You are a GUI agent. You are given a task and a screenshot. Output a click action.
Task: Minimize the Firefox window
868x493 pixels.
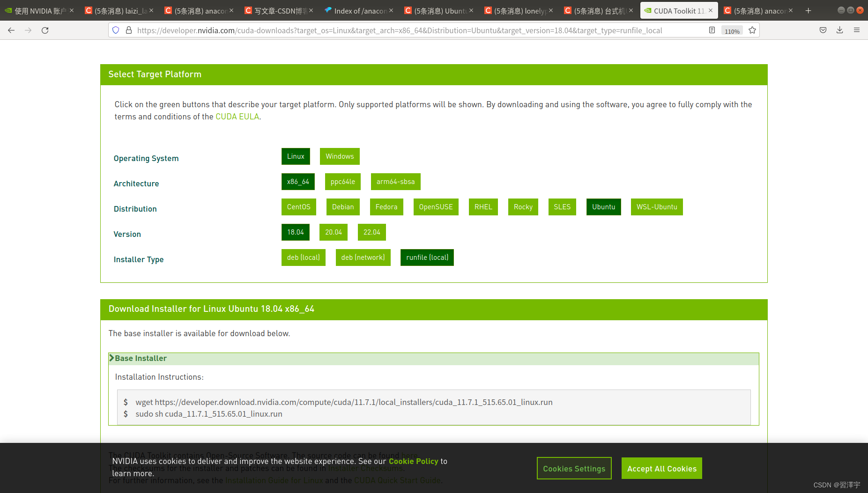coord(841,10)
